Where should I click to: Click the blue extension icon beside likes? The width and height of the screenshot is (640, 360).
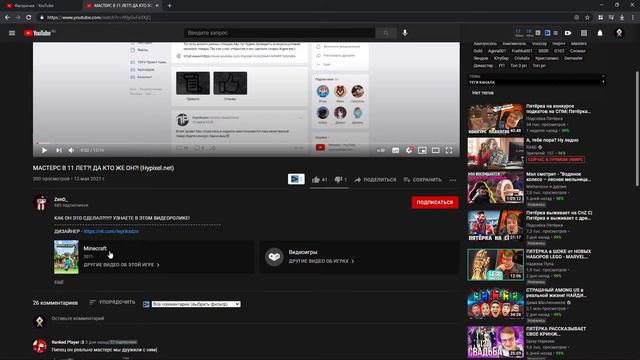[x=296, y=179]
